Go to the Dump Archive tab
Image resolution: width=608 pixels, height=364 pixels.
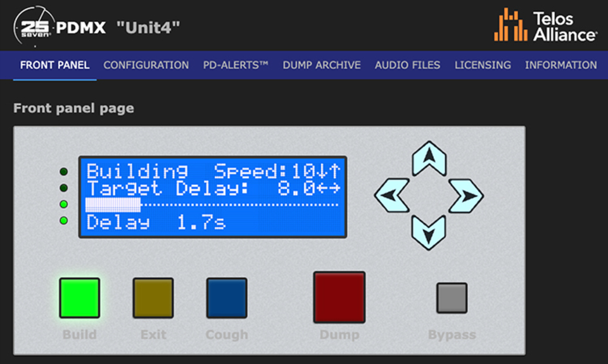pyautogui.click(x=322, y=65)
